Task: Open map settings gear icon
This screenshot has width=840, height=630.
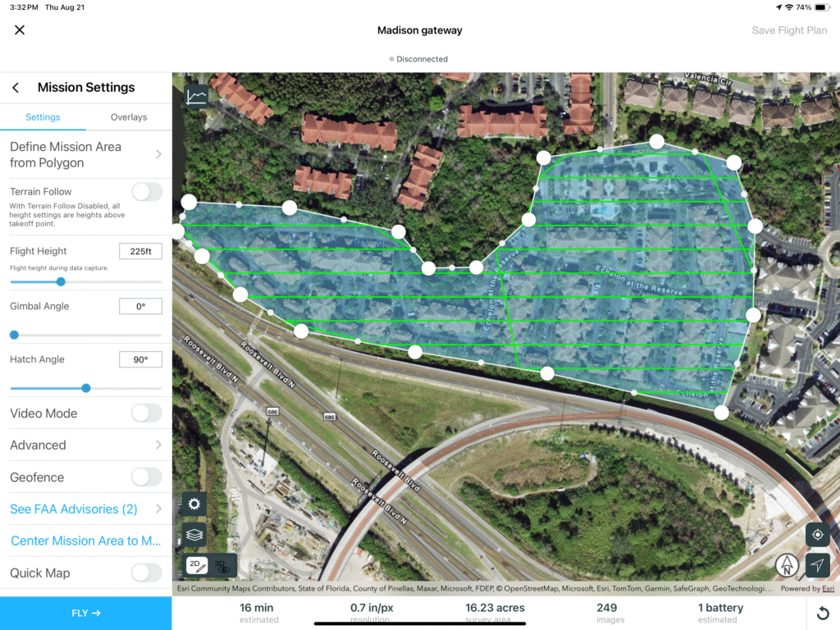Action: click(x=194, y=504)
